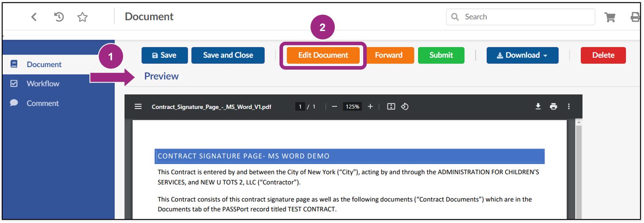
Task: Open the recent history icon
Action: pyautogui.click(x=59, y=17)
